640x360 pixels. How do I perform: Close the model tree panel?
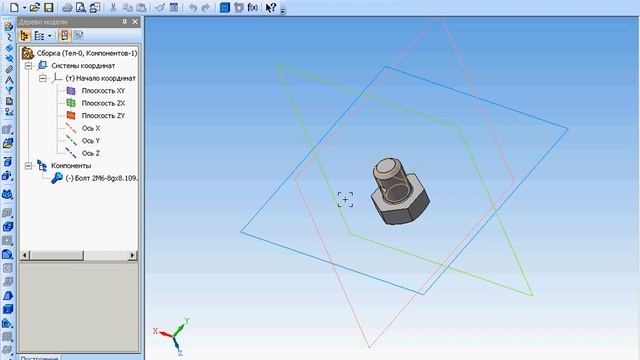135,22
